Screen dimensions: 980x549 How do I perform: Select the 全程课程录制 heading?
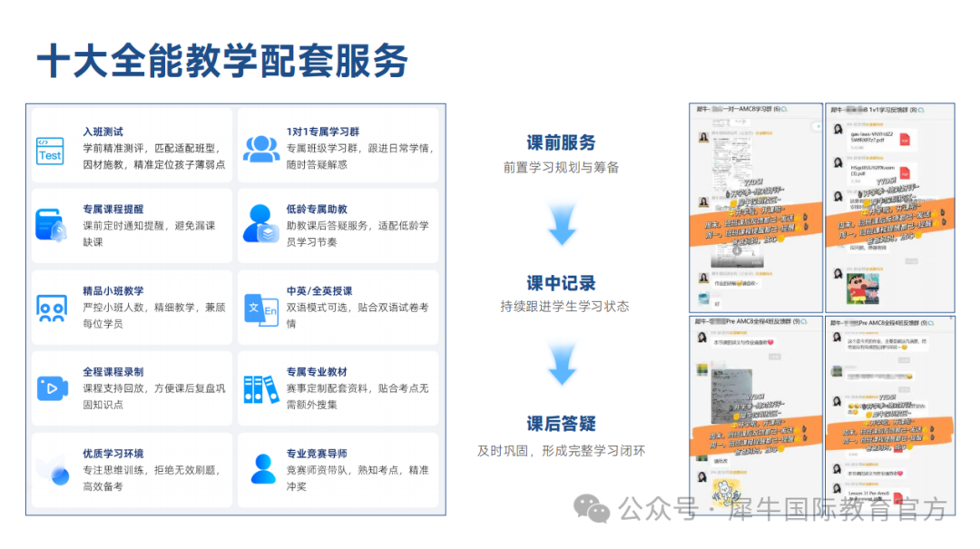(x=113, y=372)
